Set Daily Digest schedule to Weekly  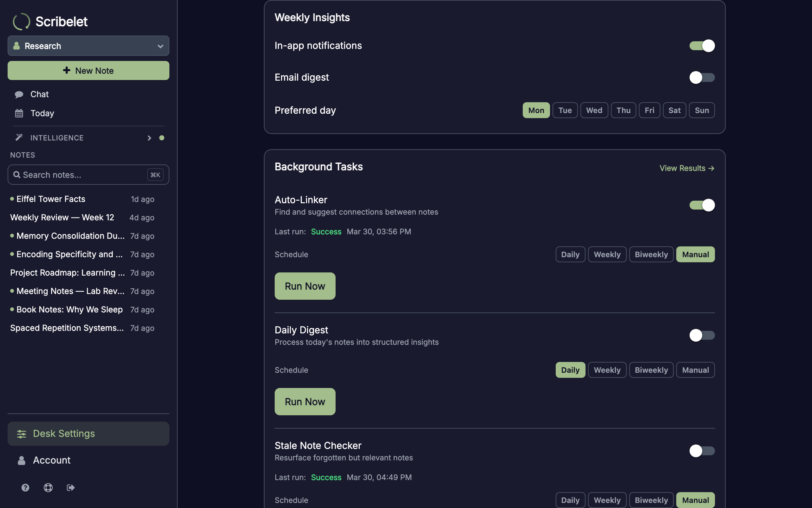tap(607, 370)
